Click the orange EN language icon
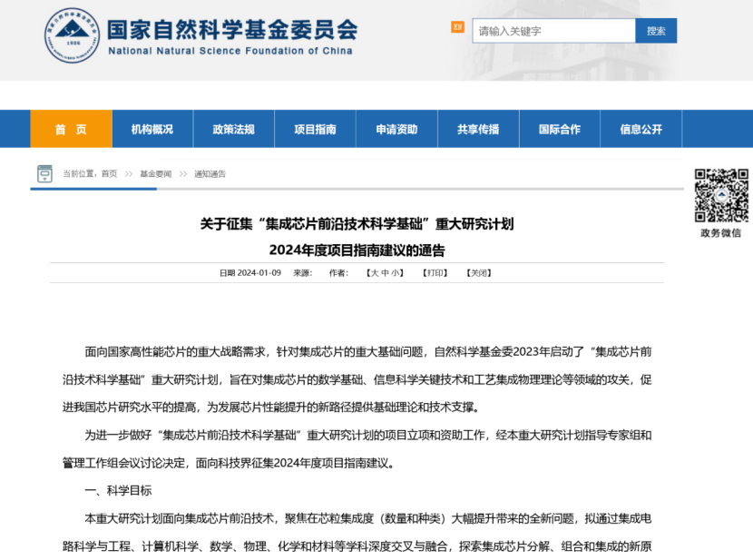 point(457,28)
